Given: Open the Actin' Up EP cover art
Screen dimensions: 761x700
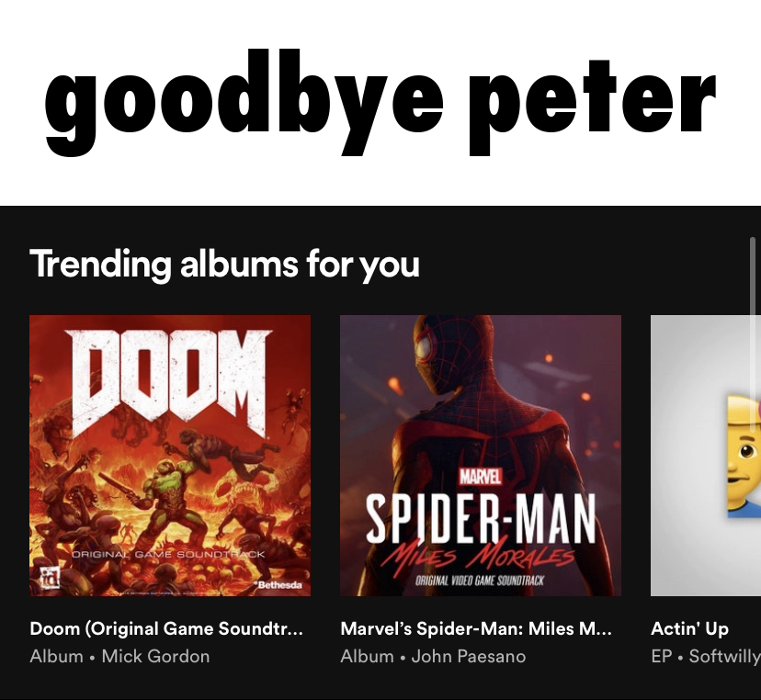Looking at the screenshot, I should click(x=706, y=456).
